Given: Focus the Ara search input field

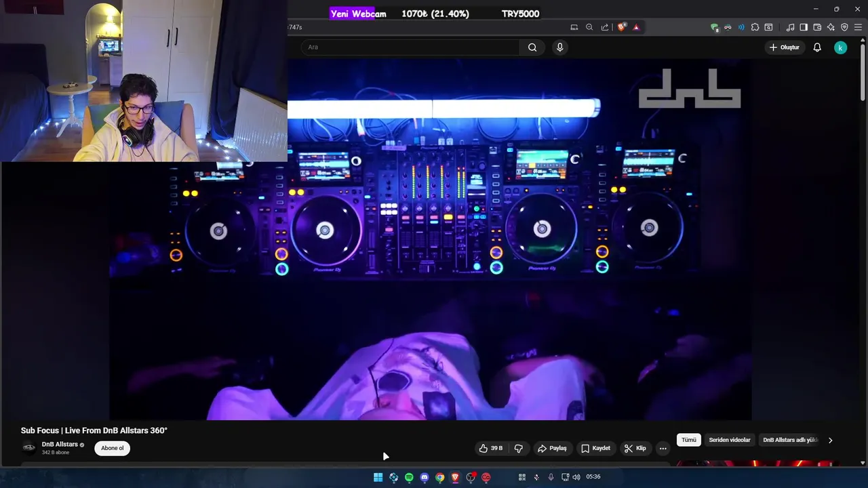Looking at the screenshot, I should pyautogui.click(x=410, y=47).
